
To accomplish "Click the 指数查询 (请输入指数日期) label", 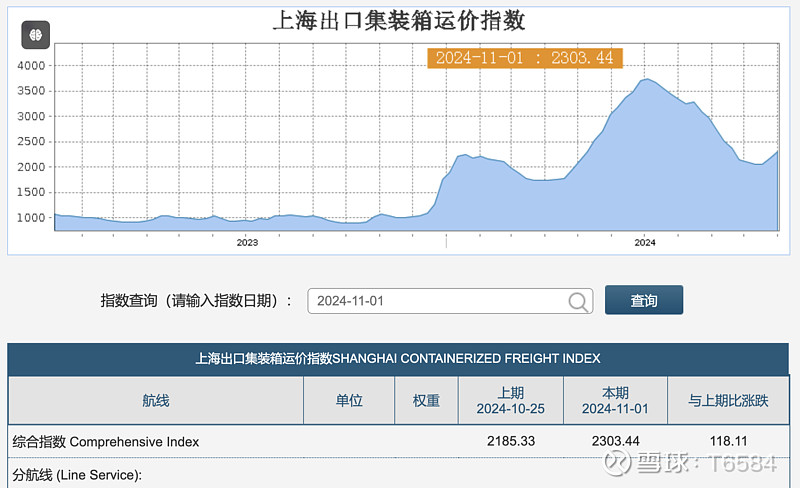I will click(x=196, y=301).
